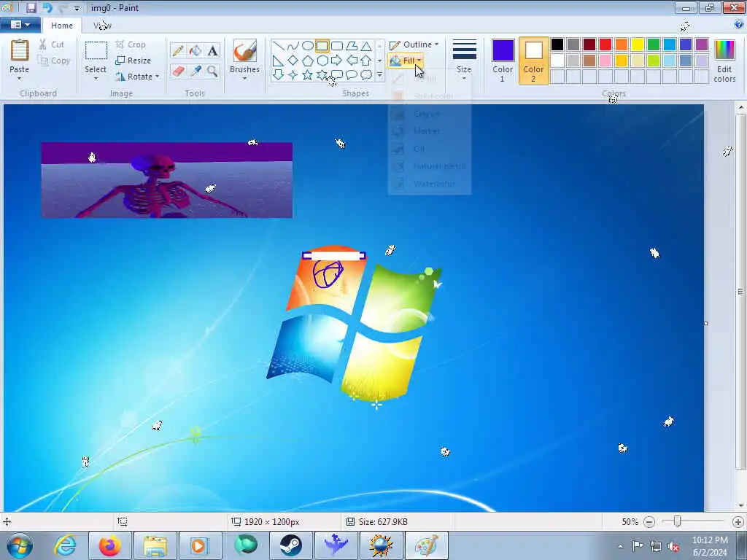Viewport: 747px width, 560px height.
Task: Choose the Up arrow shape
Action: click(366, 61)
